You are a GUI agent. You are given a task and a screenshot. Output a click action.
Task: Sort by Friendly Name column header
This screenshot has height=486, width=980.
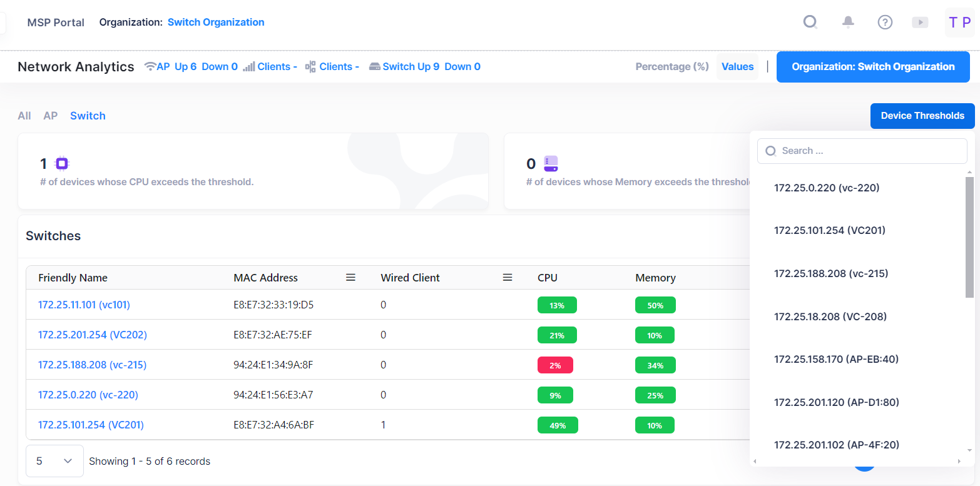[x=73, y=278]
